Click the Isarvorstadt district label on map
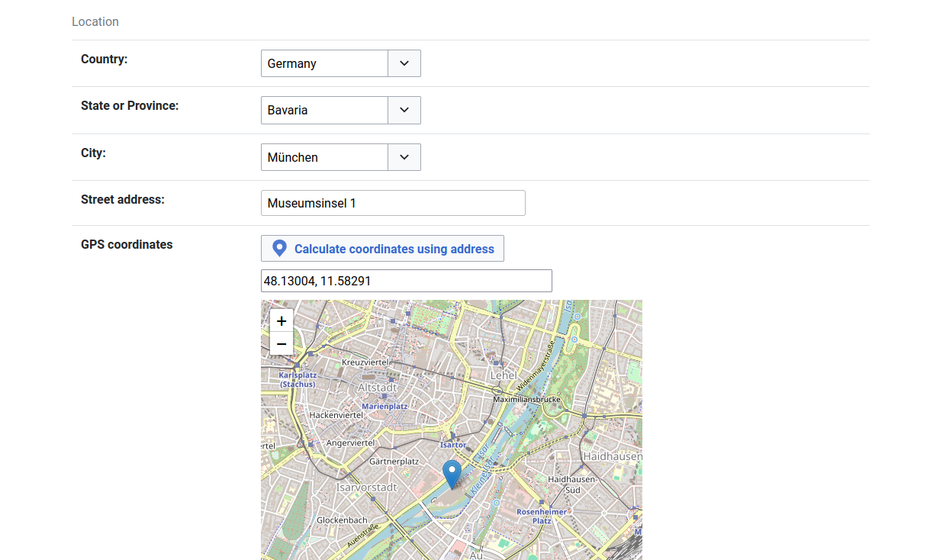Screen dimensions: 930x560 click(x=367, y=488)
